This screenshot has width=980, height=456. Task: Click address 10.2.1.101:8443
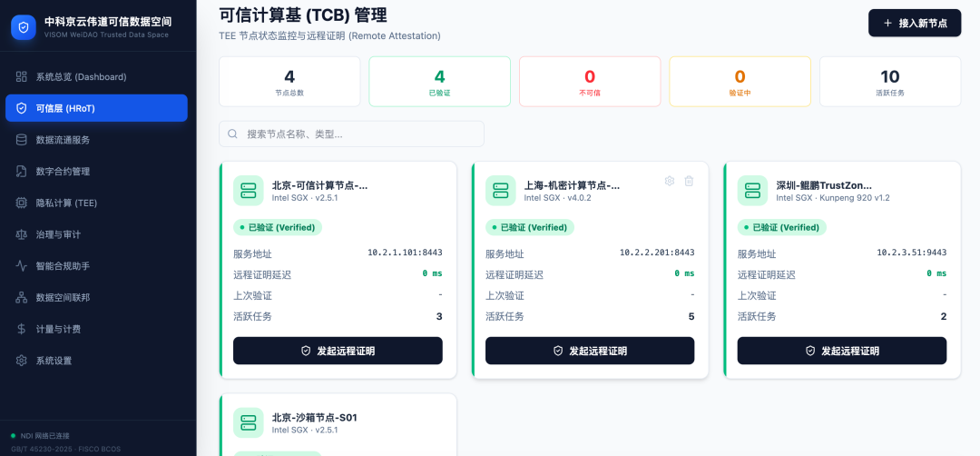pyautogui.click(x=405, y=253)
